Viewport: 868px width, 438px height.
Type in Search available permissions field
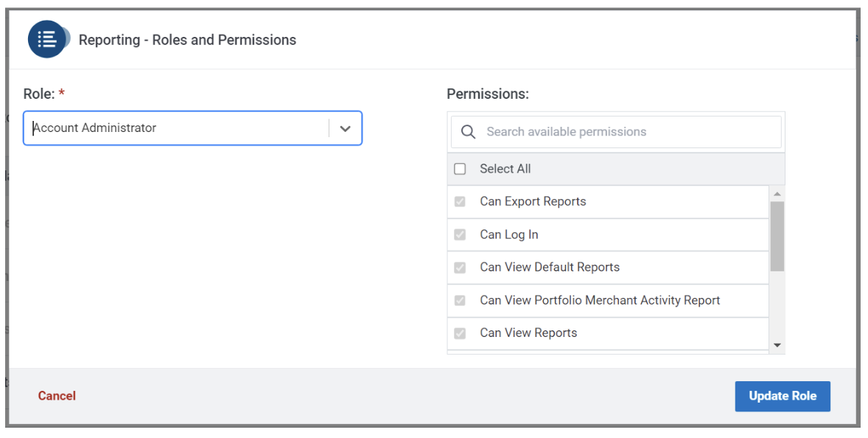pyautogui.click(x=626, y=132)
